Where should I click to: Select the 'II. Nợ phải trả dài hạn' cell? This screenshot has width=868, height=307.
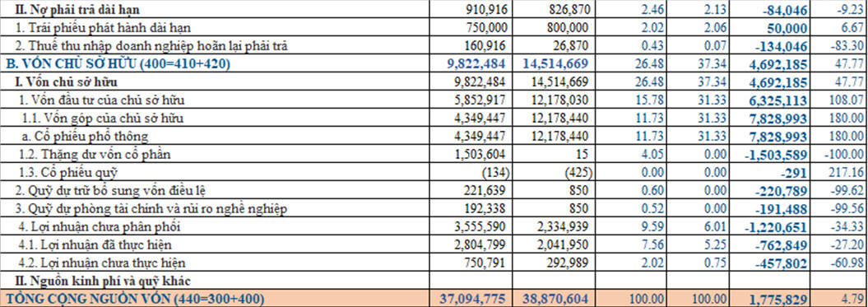[x=215, y=9]
